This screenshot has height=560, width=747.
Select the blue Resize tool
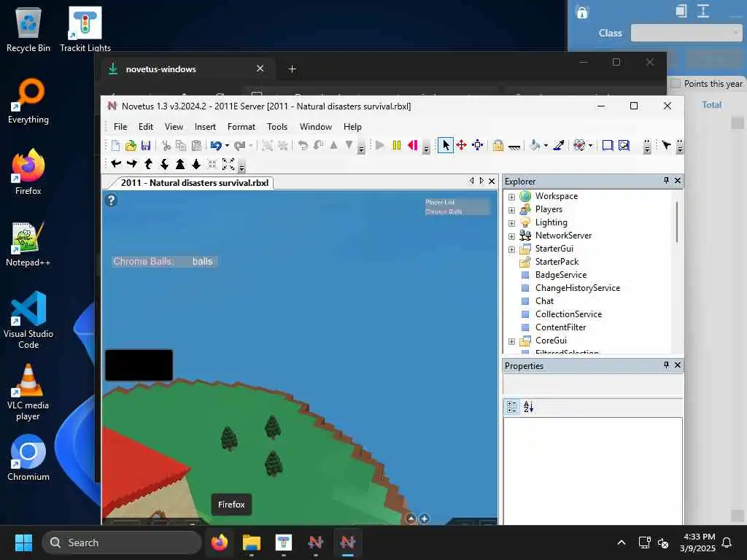477,145
